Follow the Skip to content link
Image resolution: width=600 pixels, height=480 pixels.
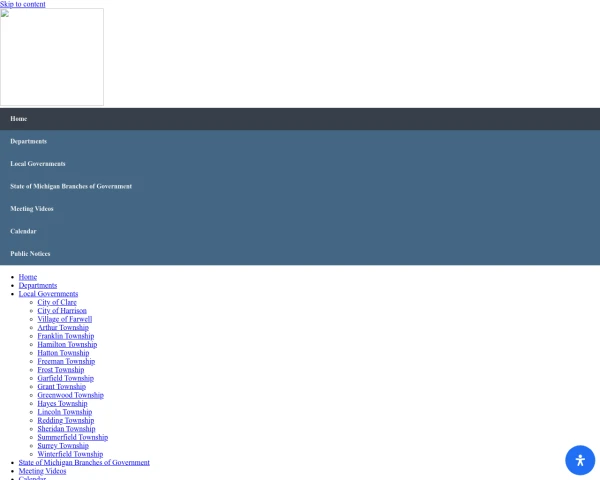23,4
